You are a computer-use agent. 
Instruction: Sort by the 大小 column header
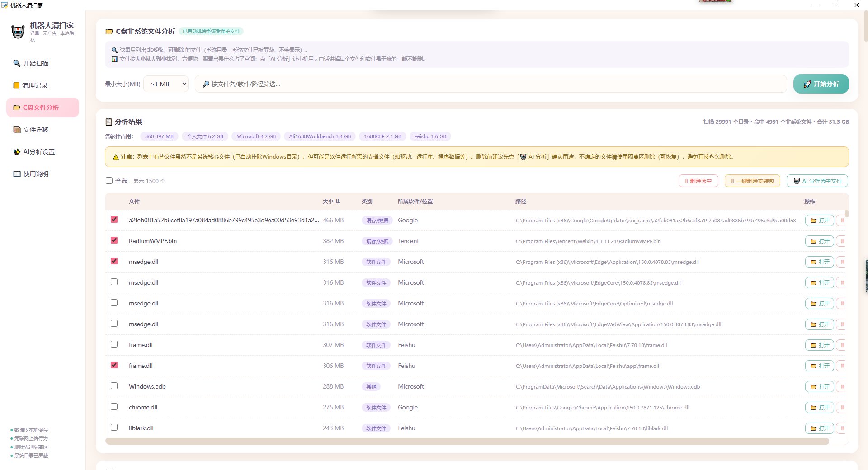click(x=331, y=202)
